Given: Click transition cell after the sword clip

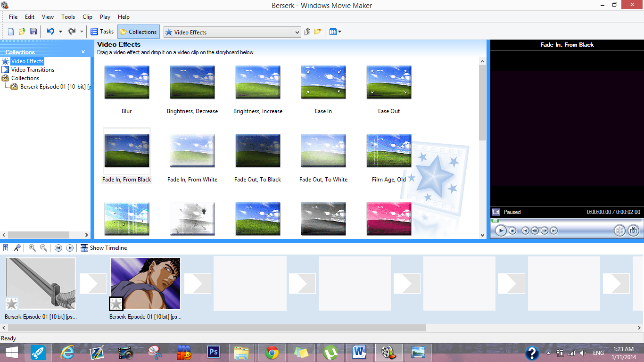Looking at the screenshot, I should [x=93, y=283].
